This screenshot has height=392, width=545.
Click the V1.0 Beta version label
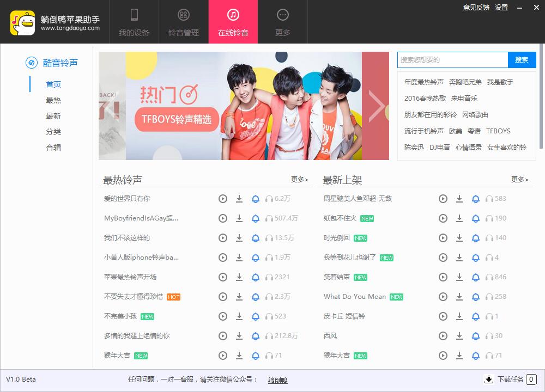21,379
